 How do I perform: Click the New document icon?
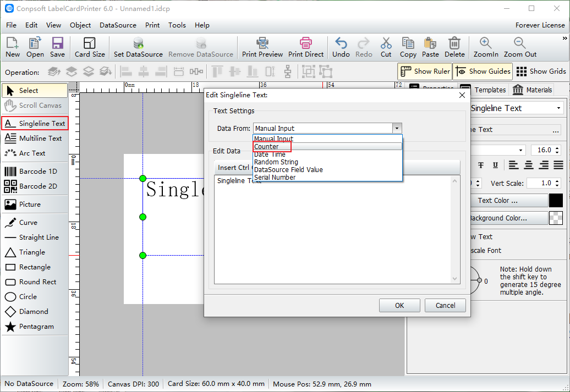click(x=13, y=47)
